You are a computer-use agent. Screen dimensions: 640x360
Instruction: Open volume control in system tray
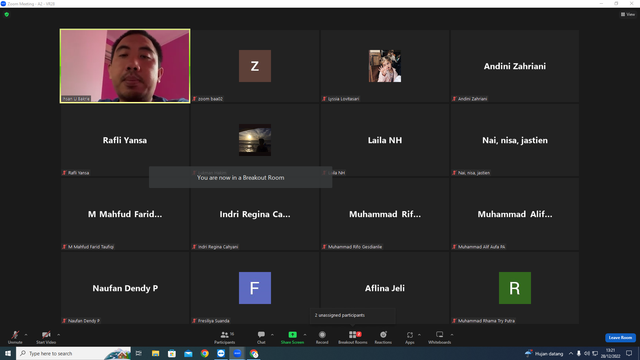[x=587, y=353]
